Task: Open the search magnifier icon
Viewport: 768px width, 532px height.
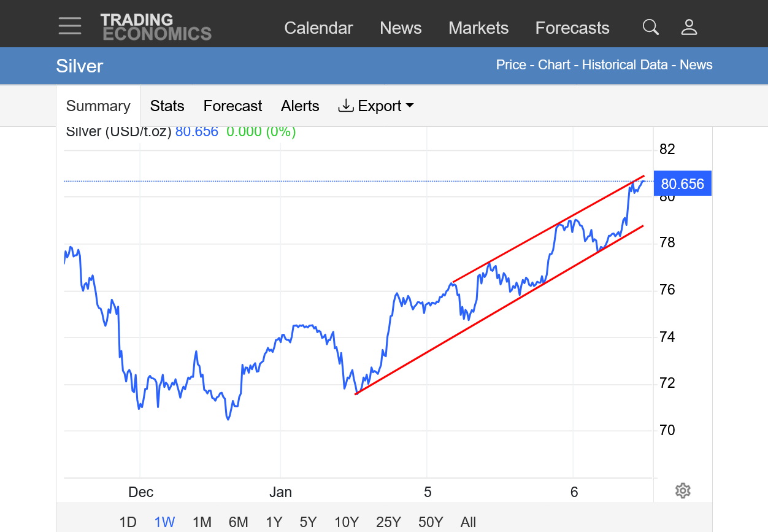Action: pos(650,28)
